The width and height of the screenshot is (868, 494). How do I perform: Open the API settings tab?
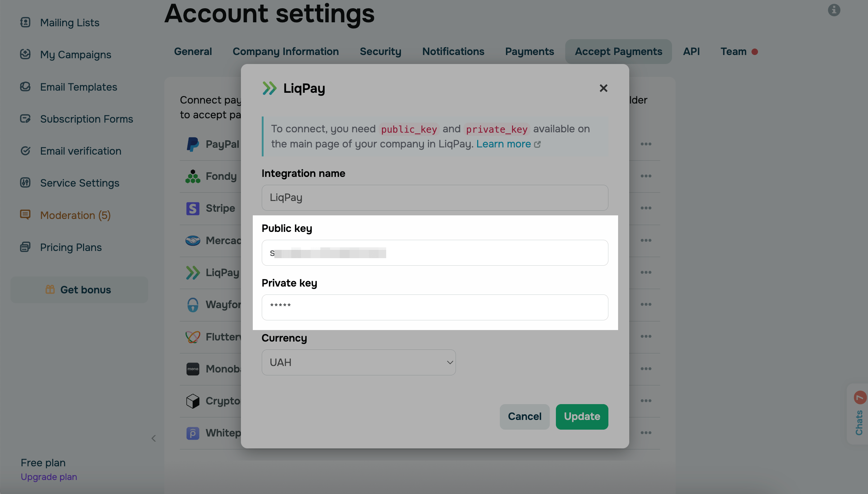coord(691,51)
